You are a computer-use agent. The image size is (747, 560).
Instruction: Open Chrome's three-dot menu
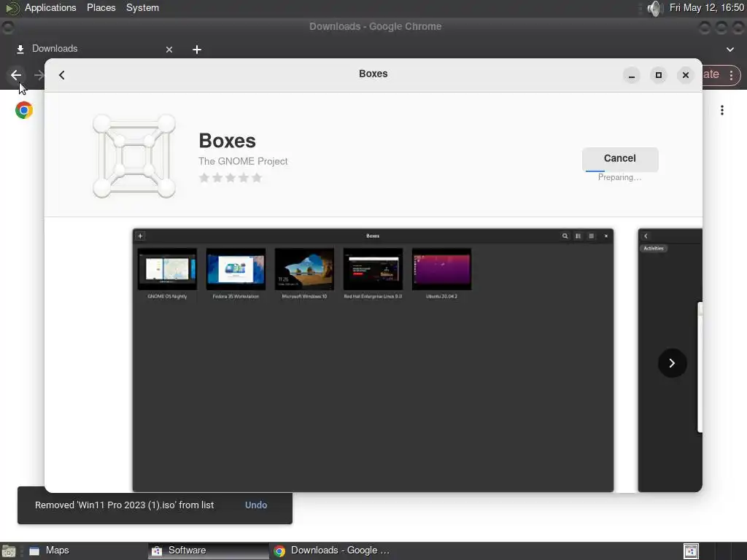coord(731,75)
